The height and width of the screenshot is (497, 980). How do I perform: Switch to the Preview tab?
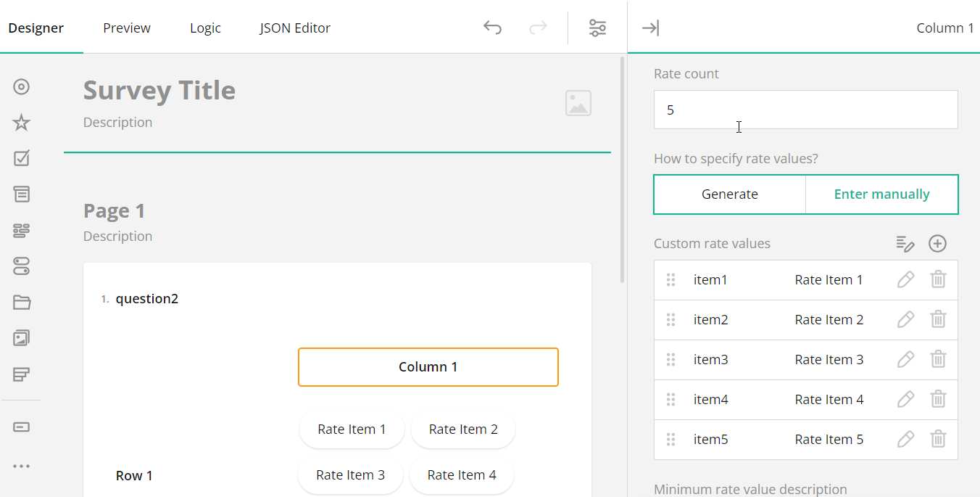coord(126,28)
